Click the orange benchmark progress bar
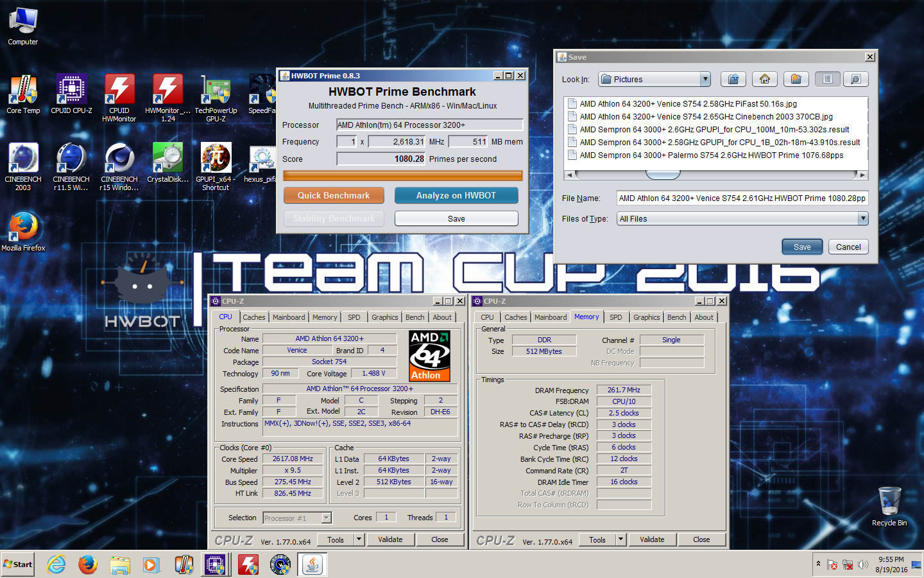Screen dimensions: 924x578 (403, 175)
